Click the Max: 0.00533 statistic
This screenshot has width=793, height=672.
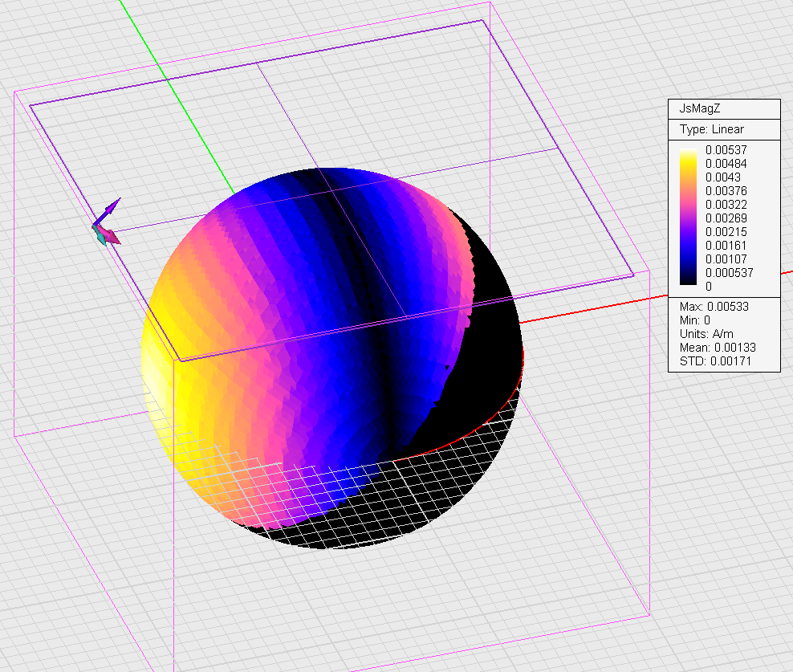(x=715, y=307)
